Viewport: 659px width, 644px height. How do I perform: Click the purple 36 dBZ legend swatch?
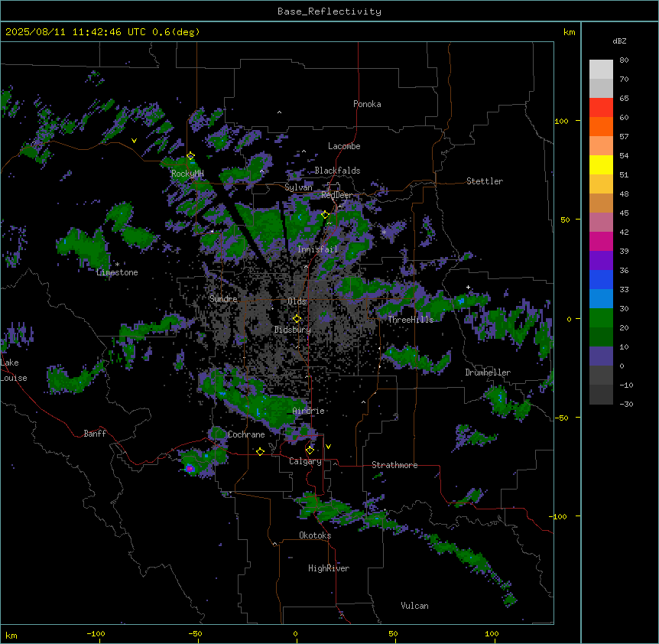pyautogui.click(x=601, y=261)
